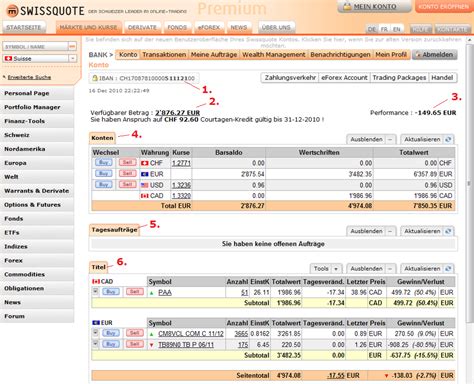Click Sell for TB89N0 TB P 06/11

[x=135, y=344]
